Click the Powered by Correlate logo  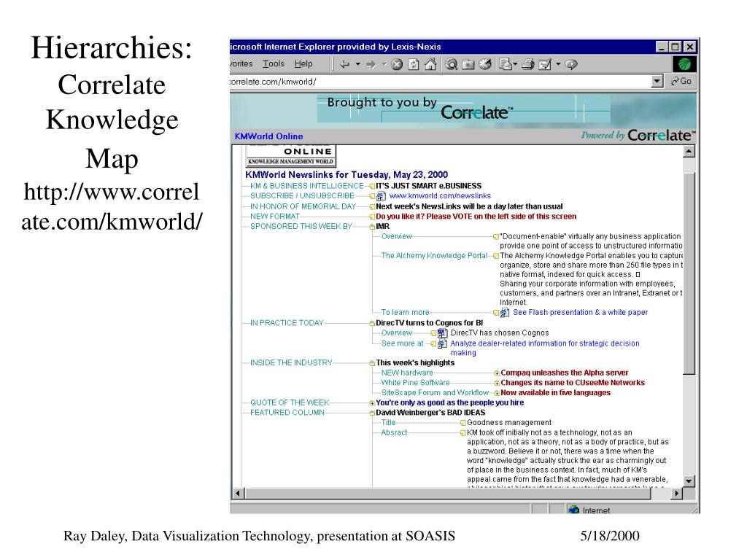click(x=638, y=136)
